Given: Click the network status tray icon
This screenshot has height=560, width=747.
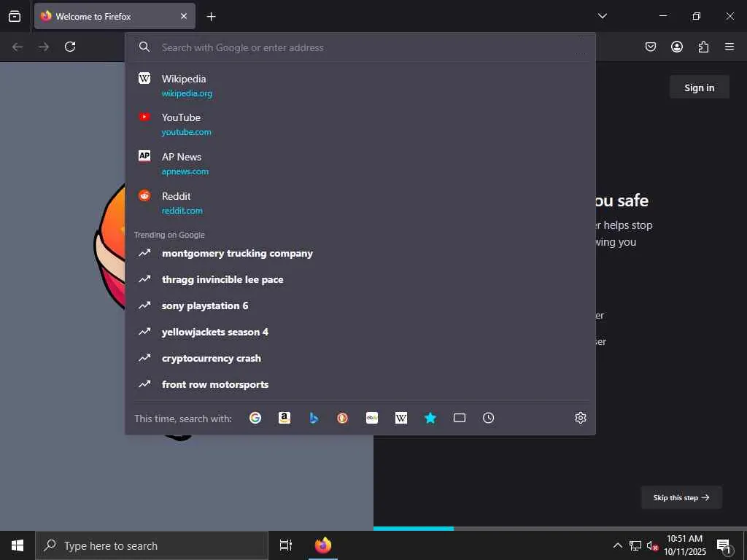Looking at the screenshot, I should click(635, 545).
